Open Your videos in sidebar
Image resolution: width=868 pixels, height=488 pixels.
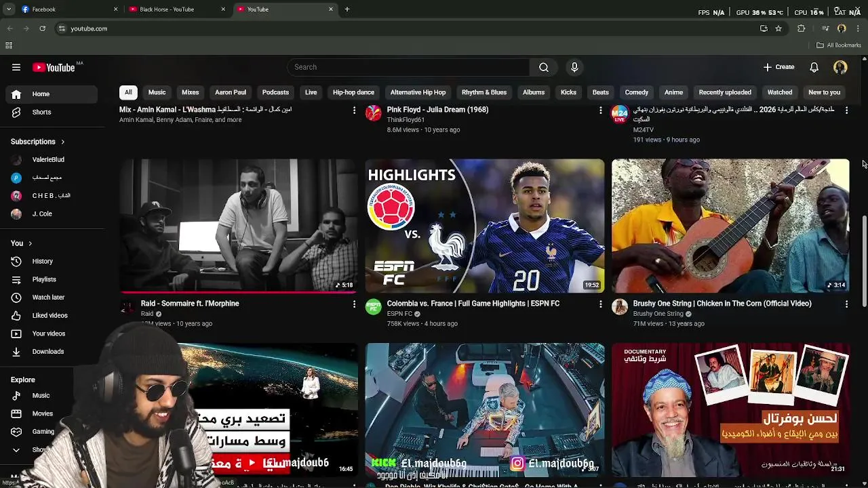click(x=53, y=333)
